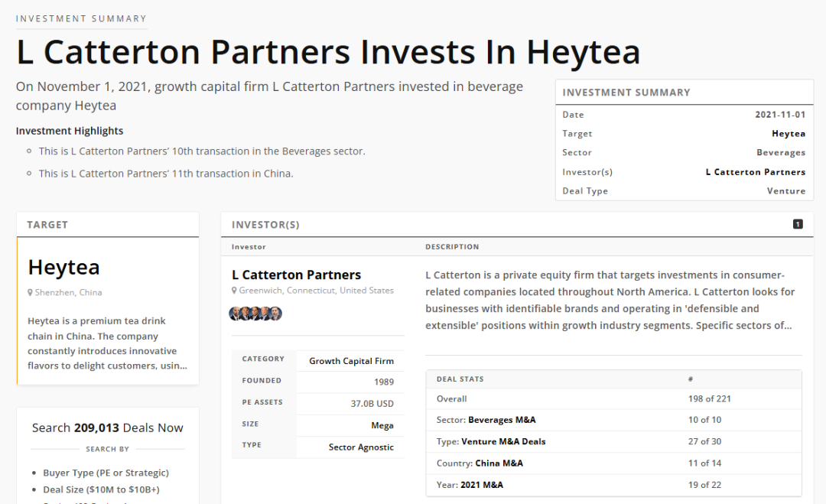Open Heytea link in Investment Summary table
Viewport: 826px width, 504px height.
(x=788, y=134)
